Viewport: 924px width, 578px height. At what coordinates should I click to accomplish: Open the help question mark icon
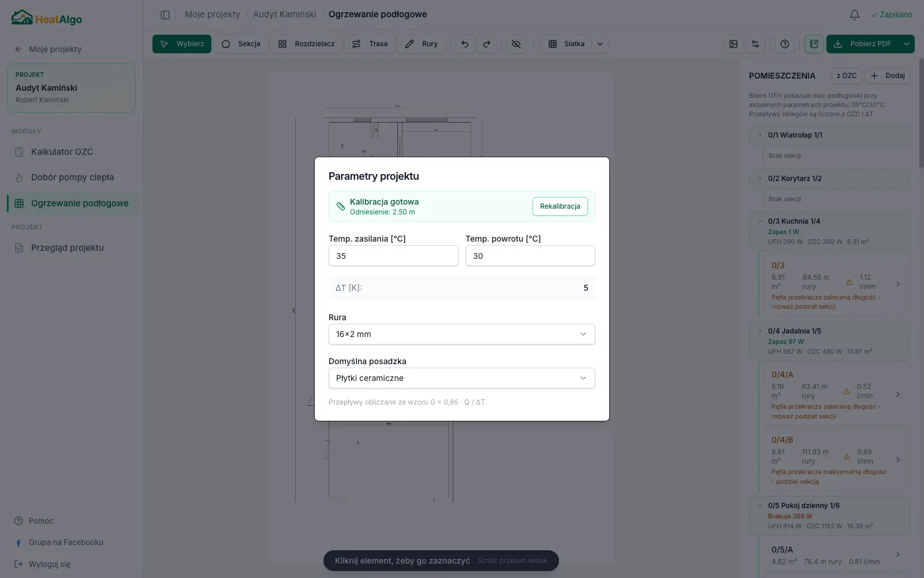pyautogui.click(x=785, y=44)
